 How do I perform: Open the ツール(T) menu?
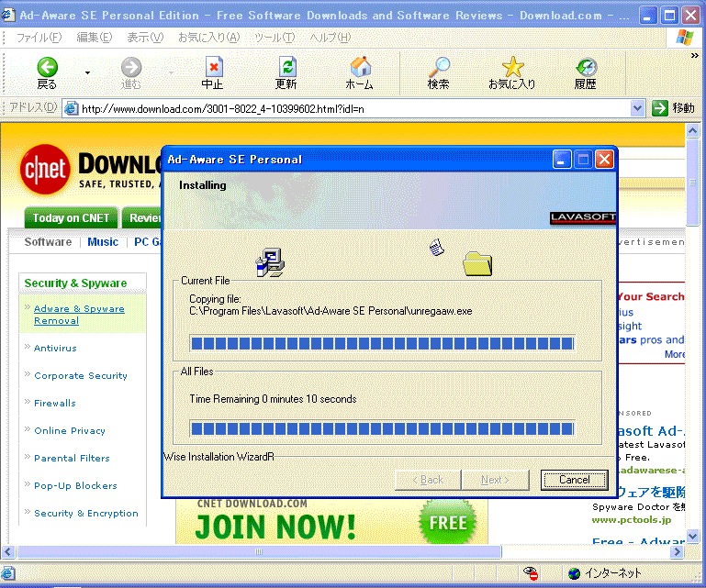(x=275, y=38)
